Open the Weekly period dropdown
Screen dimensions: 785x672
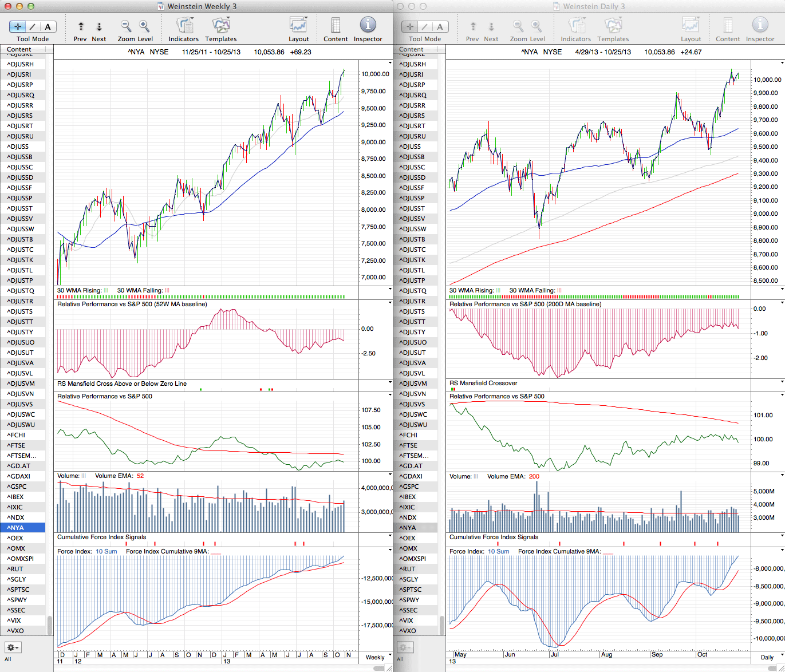(x=378, y=657)
